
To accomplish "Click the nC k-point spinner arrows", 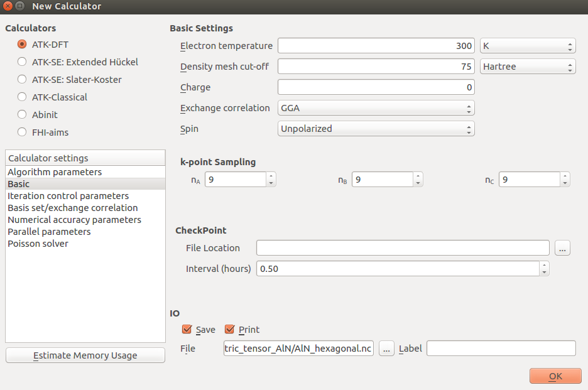I will [565, 179].
